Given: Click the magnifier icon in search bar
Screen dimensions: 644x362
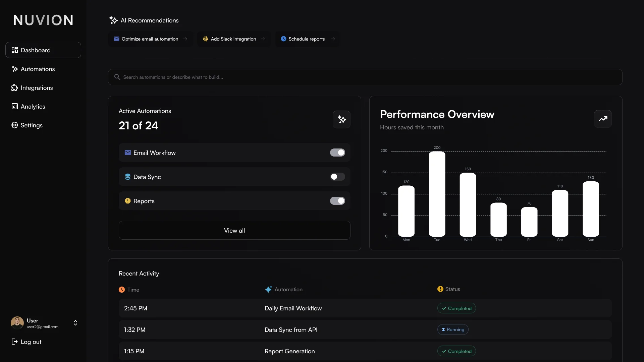Looking at the screenshot, I should coord(117,77).
